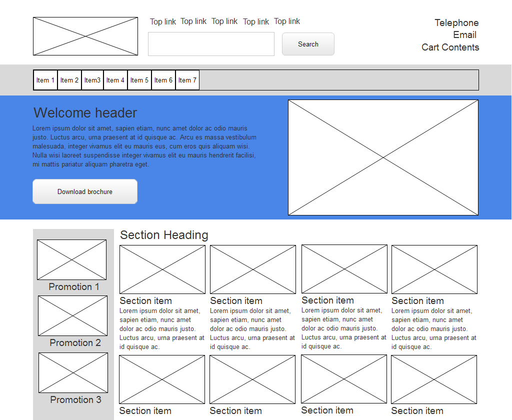Click first Section item title in bottom row

[145, 411]
